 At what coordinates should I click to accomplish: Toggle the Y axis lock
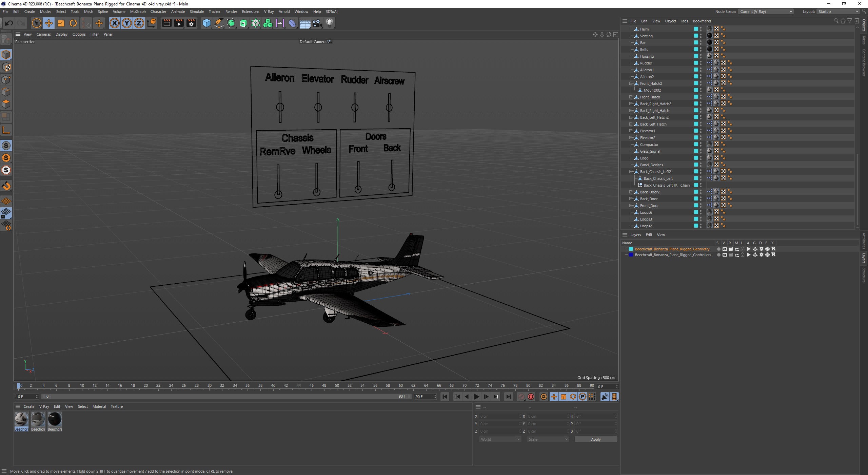click(126, 23)
